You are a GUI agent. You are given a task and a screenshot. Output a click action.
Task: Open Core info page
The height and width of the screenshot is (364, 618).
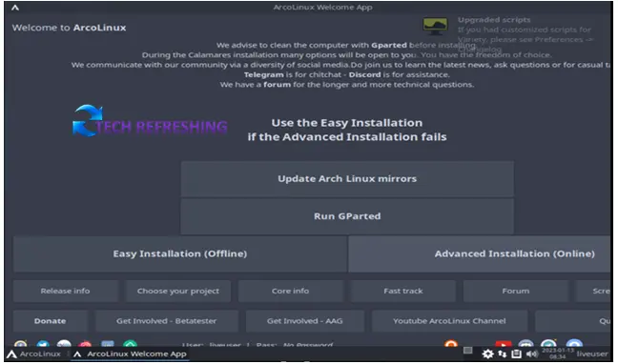tap(291, 292)
